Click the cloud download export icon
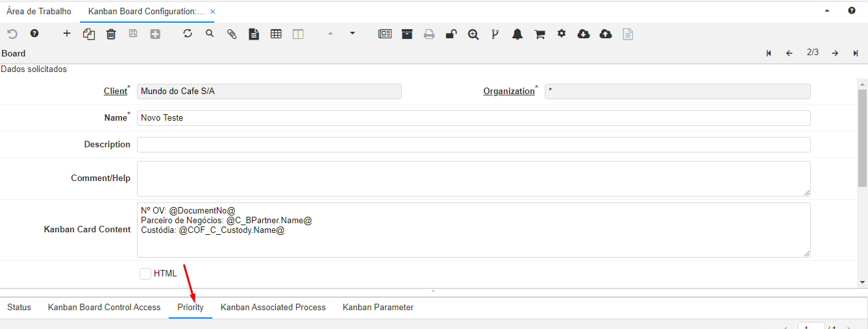Screen dimensions: 868x329 click(x=584, y=34)
